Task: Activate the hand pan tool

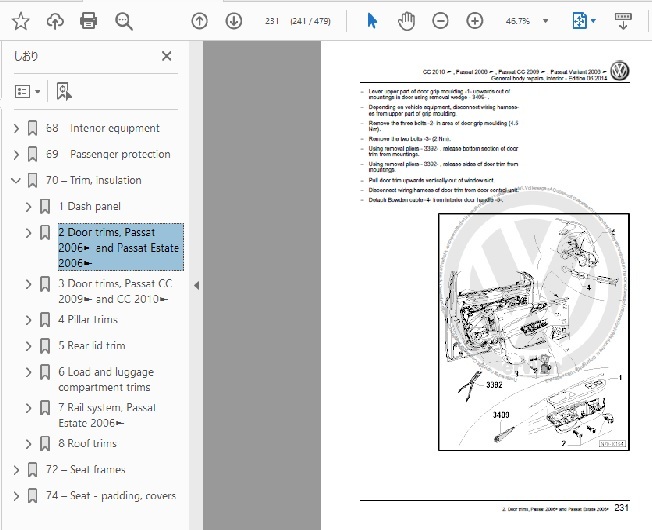Action: [406, 21]
